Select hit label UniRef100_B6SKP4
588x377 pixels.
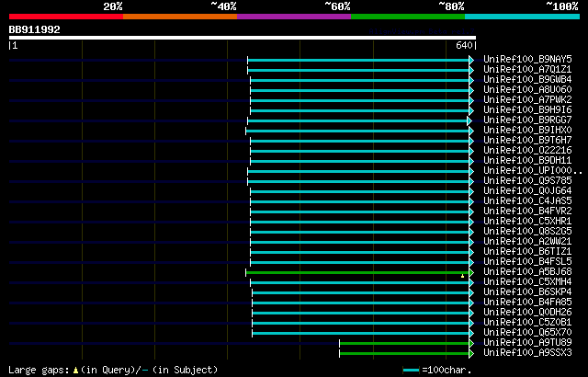coord(527,292)
